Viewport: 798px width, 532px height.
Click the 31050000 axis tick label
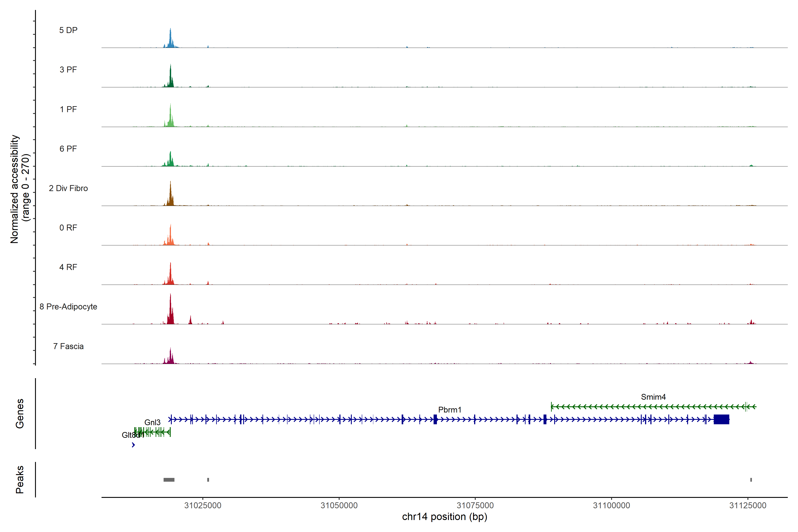(x=339, y=506)
